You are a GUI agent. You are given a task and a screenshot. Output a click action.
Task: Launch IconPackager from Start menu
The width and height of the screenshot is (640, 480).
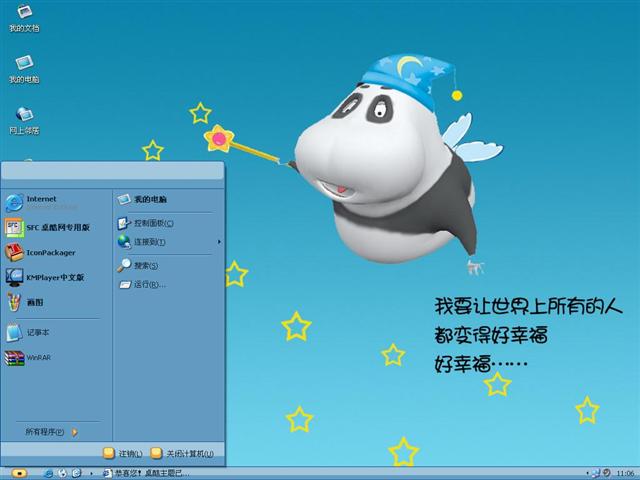click(41, 252)
